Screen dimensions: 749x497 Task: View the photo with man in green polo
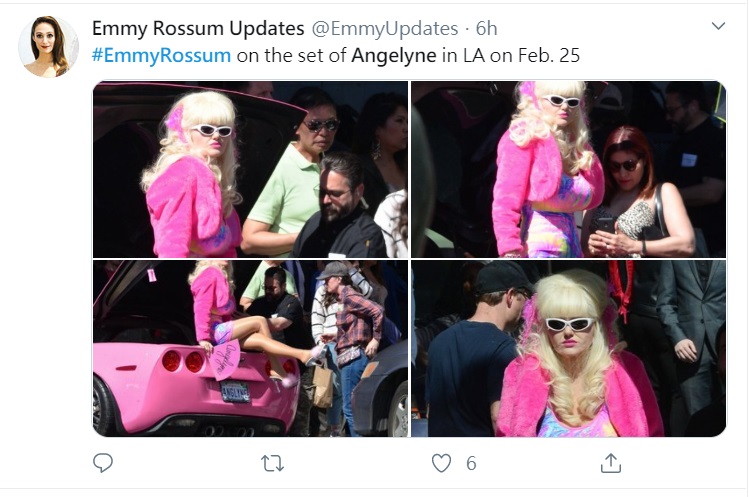pyautogui.click(x=250, y=169)
